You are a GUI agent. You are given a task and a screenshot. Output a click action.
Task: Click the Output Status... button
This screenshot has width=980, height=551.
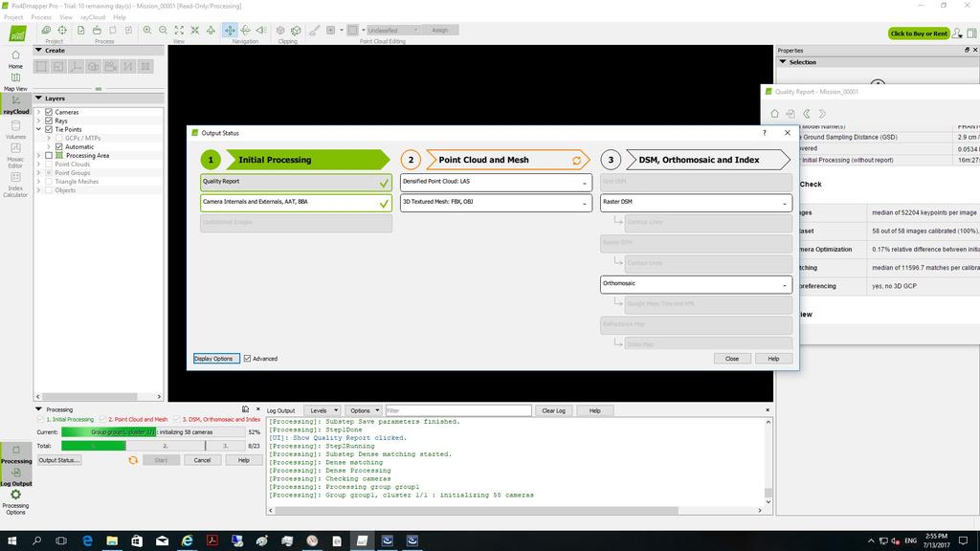(58, 460)
